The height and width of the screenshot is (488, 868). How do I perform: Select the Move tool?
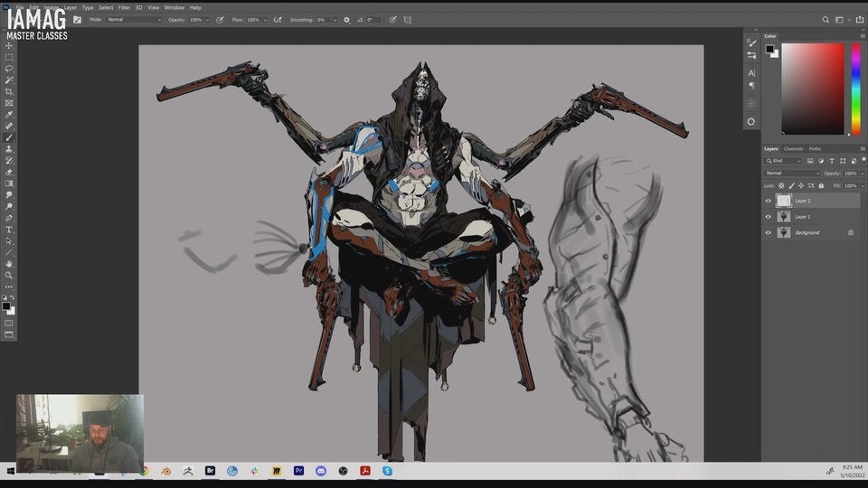click(x=9, y=45)
